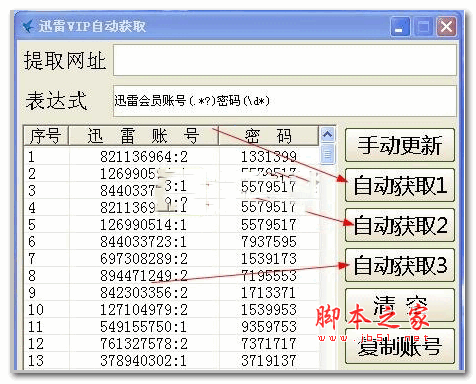Click the 密码 column header
Viewport: 476px width, 384px height.
[268, 136]
